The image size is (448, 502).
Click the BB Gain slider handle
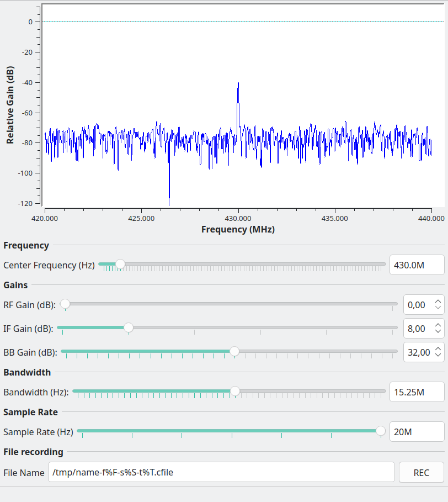tap(234, 351)
